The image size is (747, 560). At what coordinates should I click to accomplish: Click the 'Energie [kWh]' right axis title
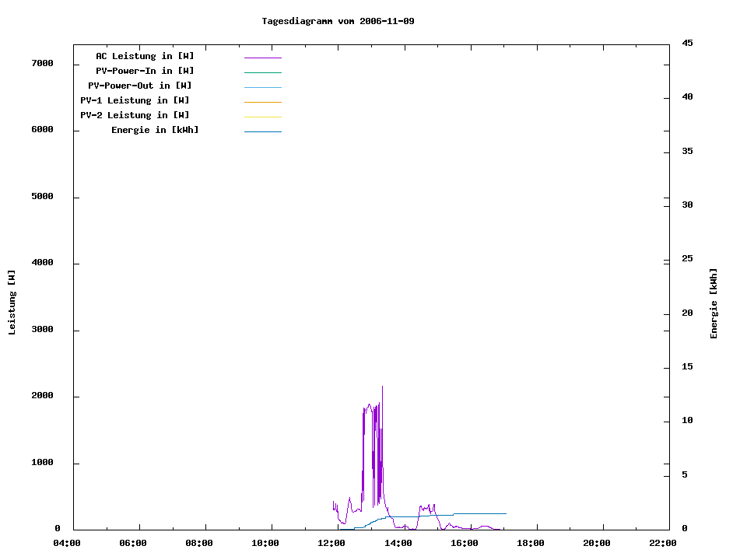coord(714,303)
